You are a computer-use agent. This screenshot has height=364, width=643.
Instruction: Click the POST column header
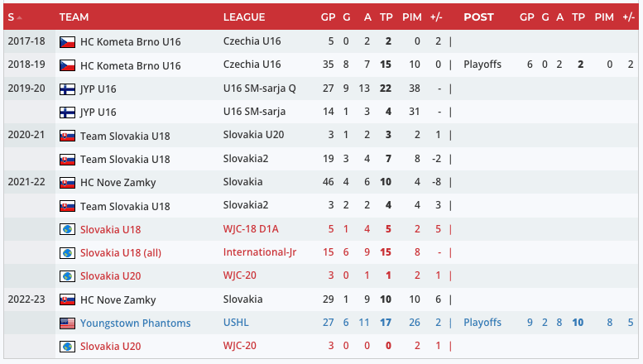478,17
